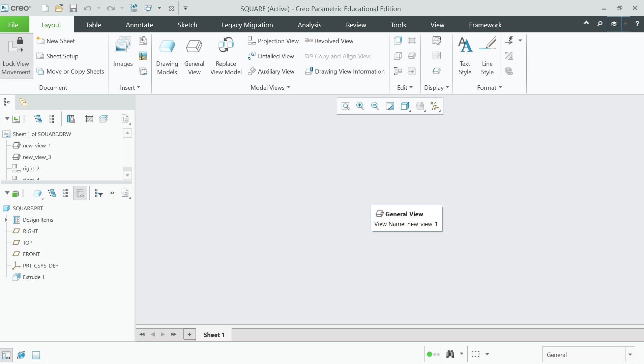Click Move or Copy Sheets
This screenshot has height=364, width=644.
(70, 71)
